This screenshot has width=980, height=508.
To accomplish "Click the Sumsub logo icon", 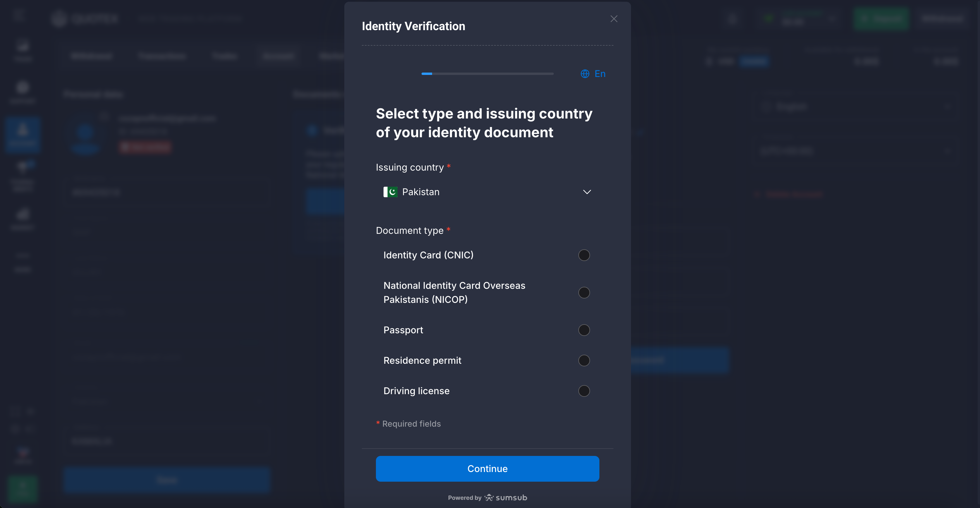I will (489, 497).
